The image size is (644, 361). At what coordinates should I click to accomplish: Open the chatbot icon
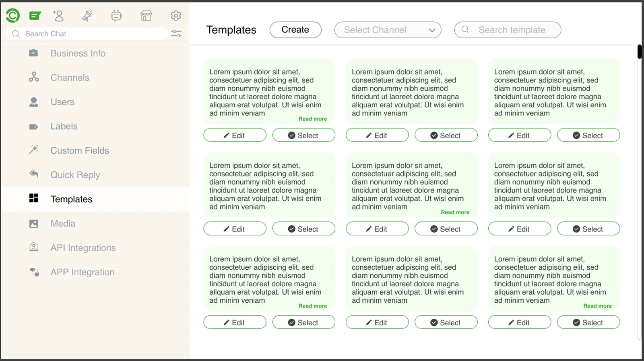[116, 16]
